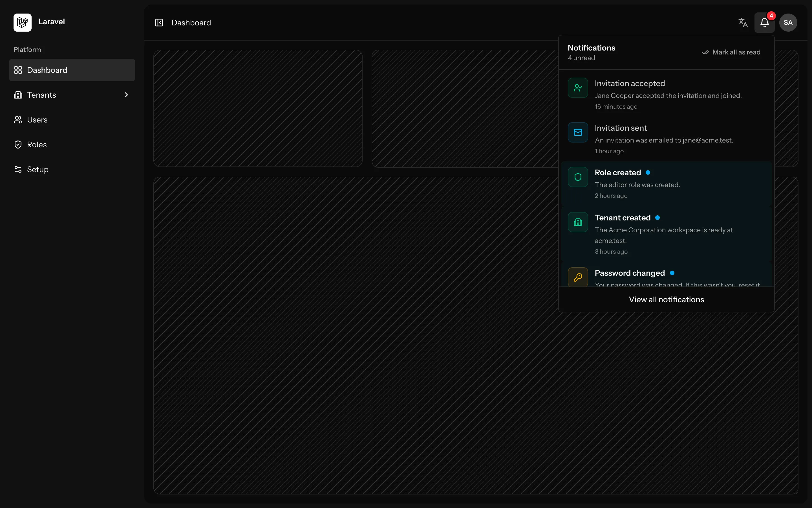Click the Invitation sent envelope icon
The image size is (812, 508).
578,132
